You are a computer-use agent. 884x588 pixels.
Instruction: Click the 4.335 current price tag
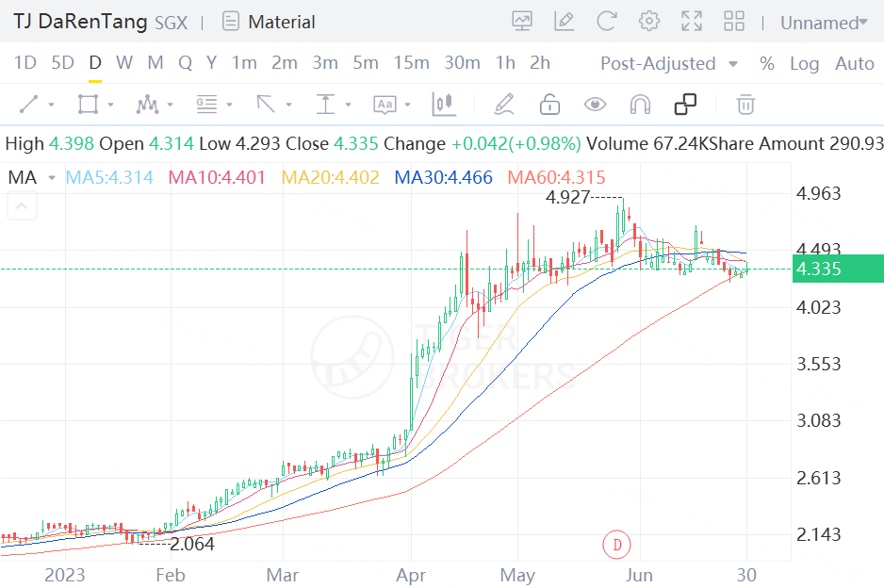click(x=838, y=269)
